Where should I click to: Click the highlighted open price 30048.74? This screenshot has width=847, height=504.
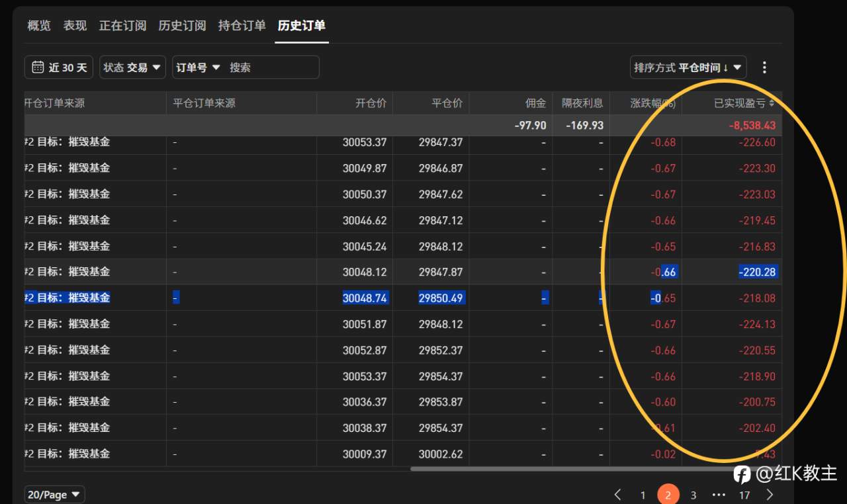[365, 298]
